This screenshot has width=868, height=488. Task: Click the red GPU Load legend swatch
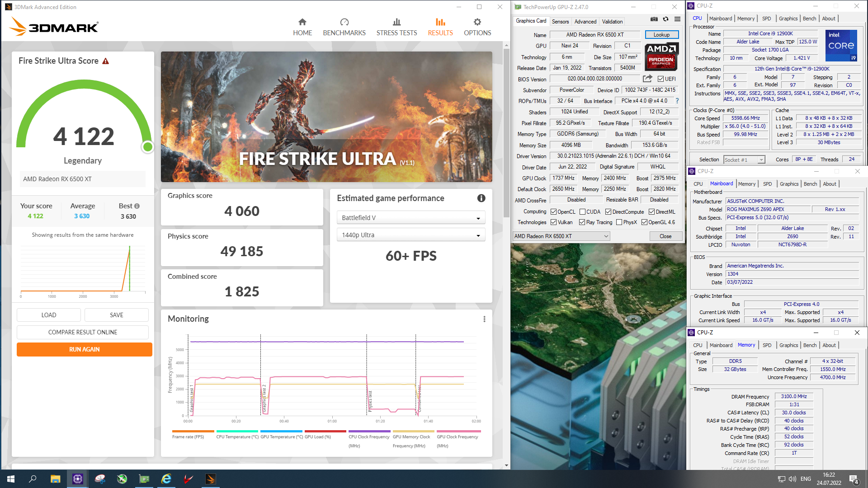[x=325, y=432]
